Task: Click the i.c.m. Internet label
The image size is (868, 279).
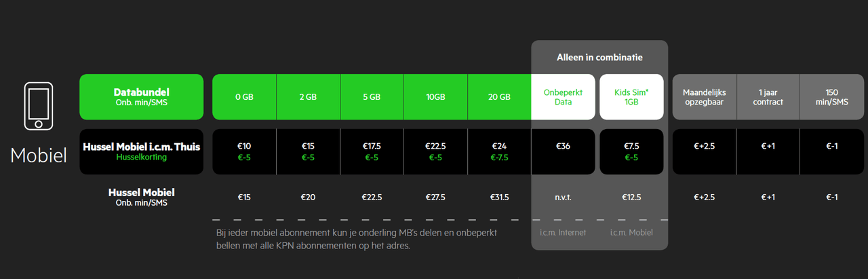Action: point(564,234)
